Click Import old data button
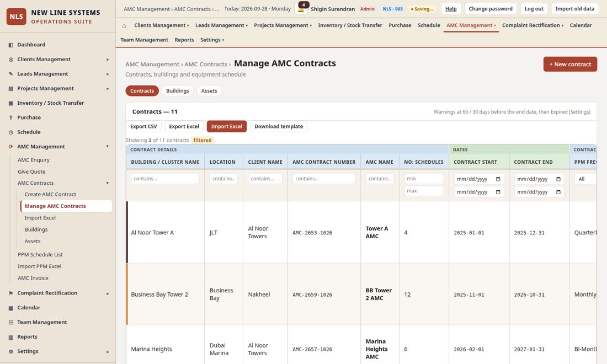The image size is (607, 364). click(574, 8)
